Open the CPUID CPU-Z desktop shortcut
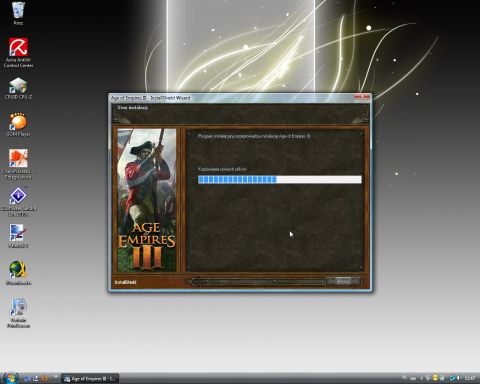 point(18,89)
